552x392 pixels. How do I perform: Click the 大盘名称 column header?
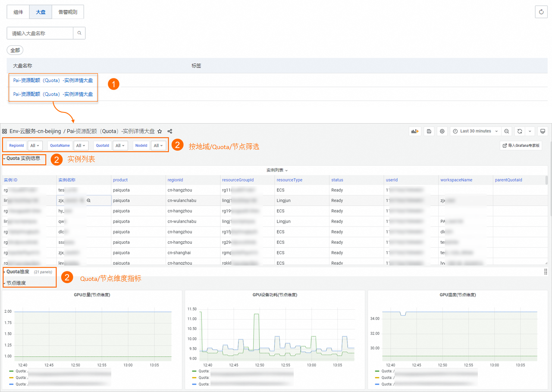(22, 66)
